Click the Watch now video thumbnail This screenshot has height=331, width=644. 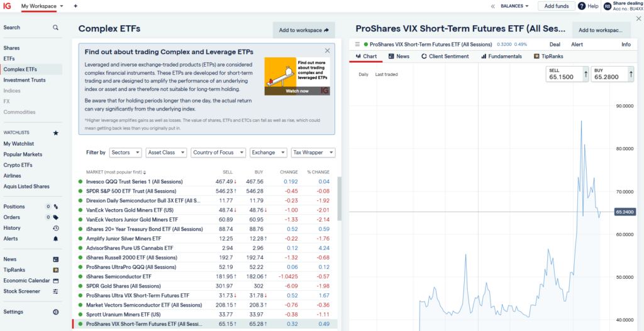pos(297,76)
